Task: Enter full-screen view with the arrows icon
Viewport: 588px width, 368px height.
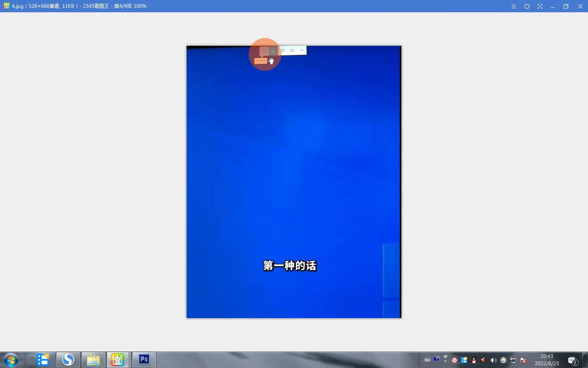Action: coord(540,7)
